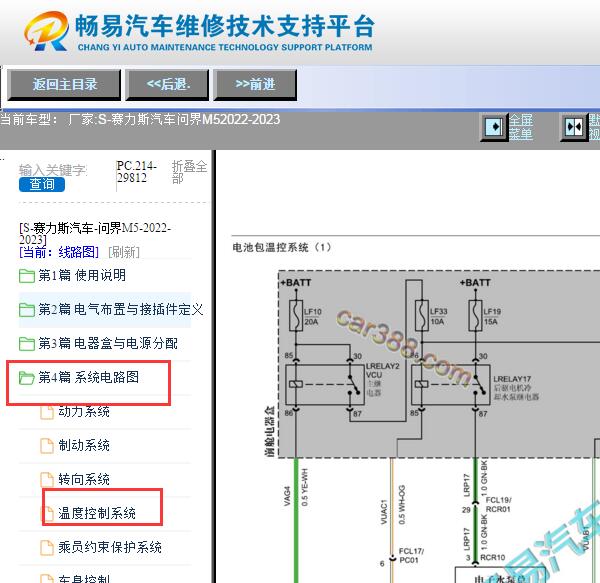Go forward with the >>前进 button
Image resolution: width=600 pixels, height=583 pixels.
click(255, 85)
